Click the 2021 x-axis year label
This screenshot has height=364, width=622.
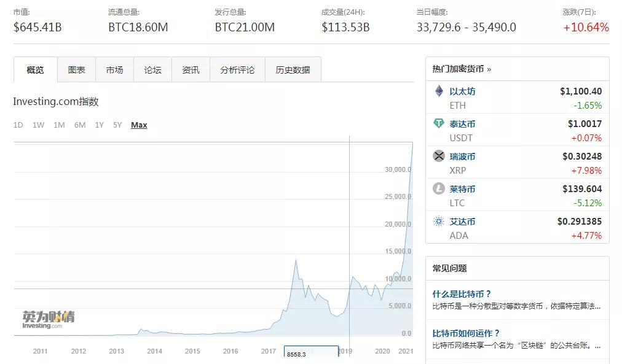pos(406,351)
